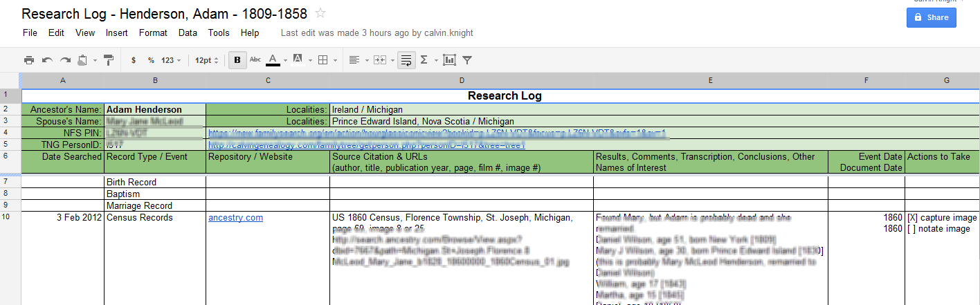The height and width of the screenshot is (305, 980).
Task: Open the Edit menu
Action: [x=56, y=33]
